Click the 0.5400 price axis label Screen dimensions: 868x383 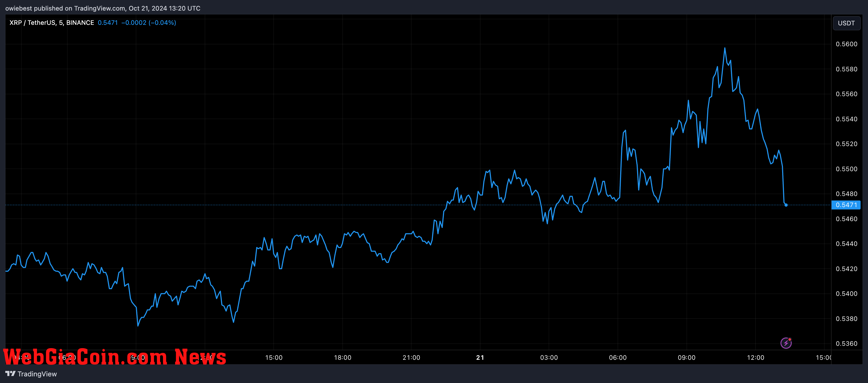coord(846,294)
